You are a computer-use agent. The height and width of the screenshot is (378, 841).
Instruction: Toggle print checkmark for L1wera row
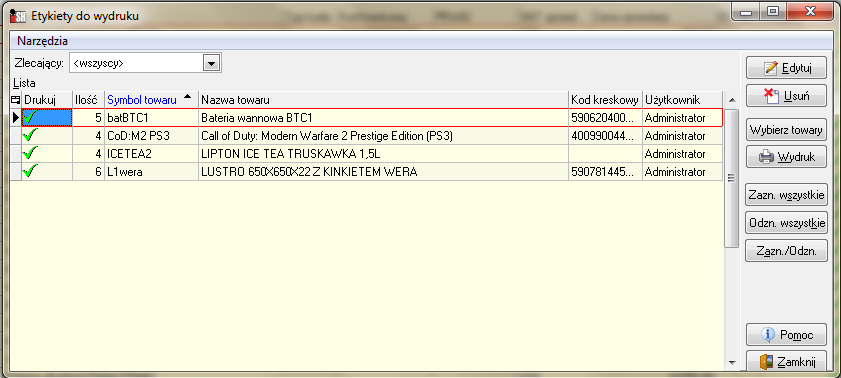click(x=47, y=172)
